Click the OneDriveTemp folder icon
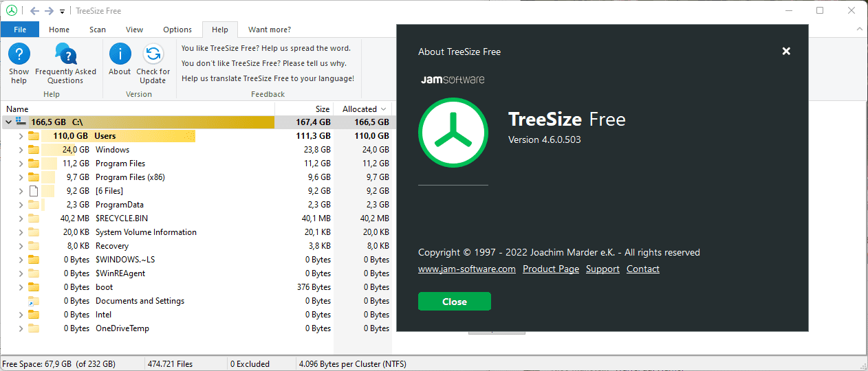Screen dimensions: 868x371 34,328
